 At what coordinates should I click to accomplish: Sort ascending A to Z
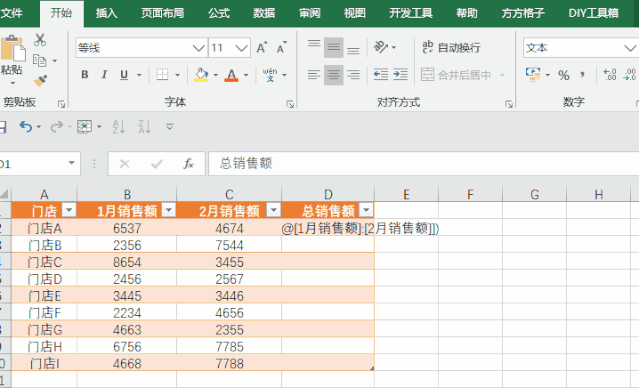[x=119, y=127]
